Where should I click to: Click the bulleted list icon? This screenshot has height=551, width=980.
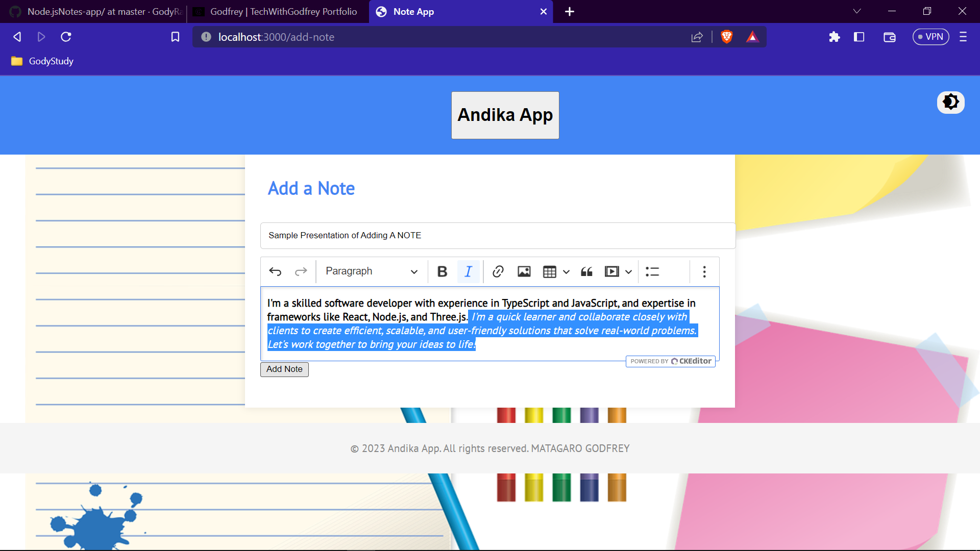point(652,271)
